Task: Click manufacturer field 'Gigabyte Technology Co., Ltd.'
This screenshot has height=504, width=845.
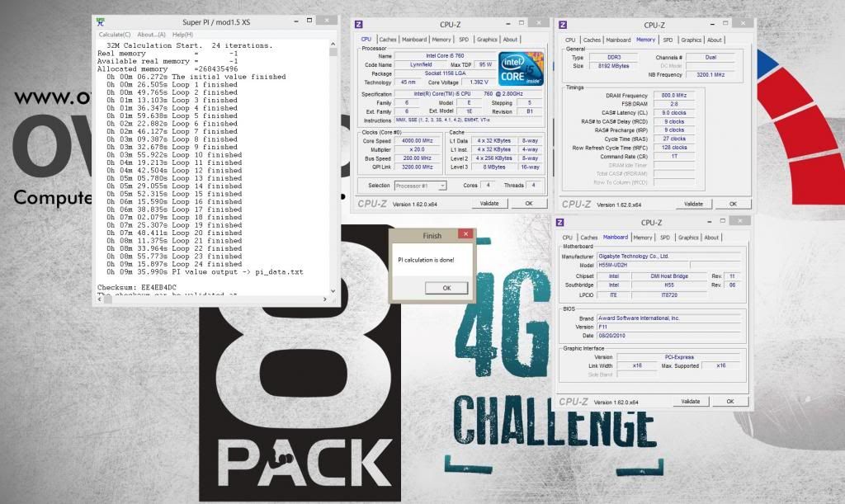Action: point(670,257)
